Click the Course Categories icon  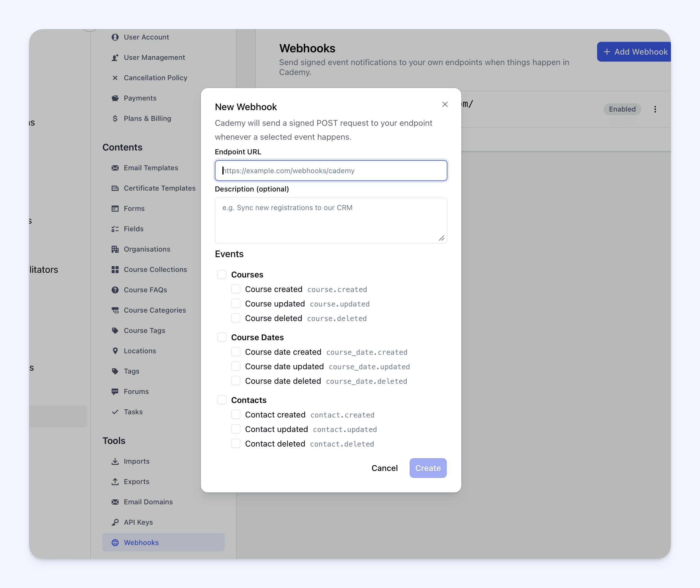(115, 310)
